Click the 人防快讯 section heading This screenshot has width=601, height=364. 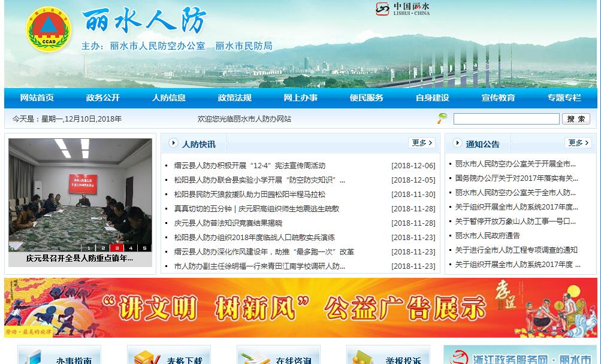pyautogui.click(x=198, y=144)
